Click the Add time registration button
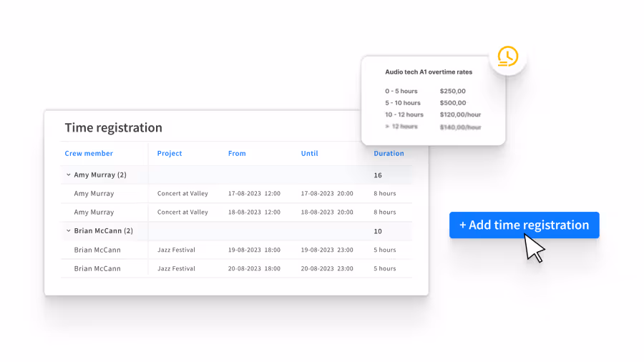 pos(524,225)
